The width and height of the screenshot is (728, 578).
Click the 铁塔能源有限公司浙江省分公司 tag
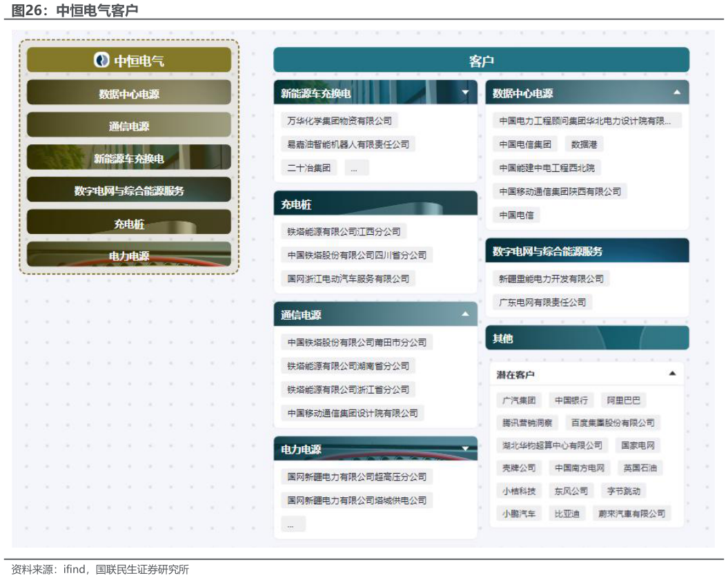point(348,390)
